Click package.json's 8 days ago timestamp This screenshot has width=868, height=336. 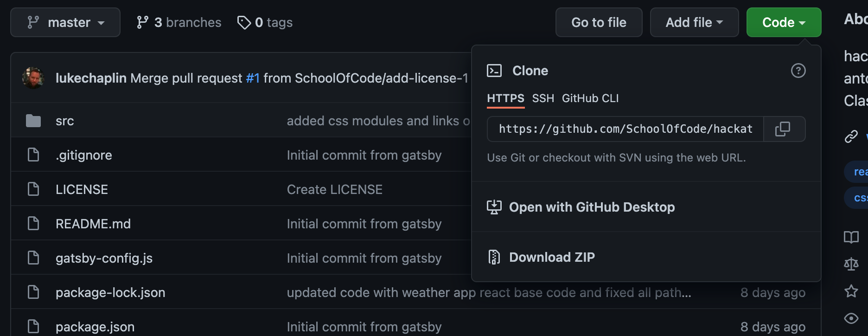[773, 327]
